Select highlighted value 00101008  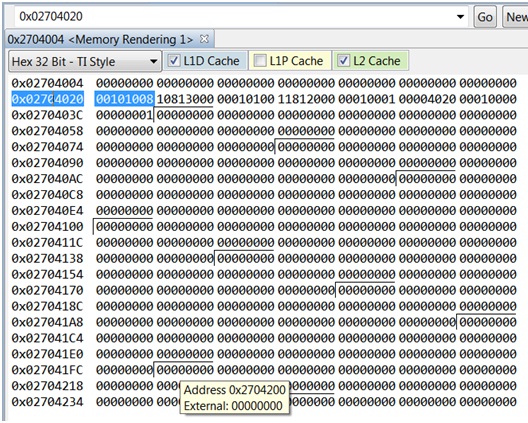(x=125, y=99)
